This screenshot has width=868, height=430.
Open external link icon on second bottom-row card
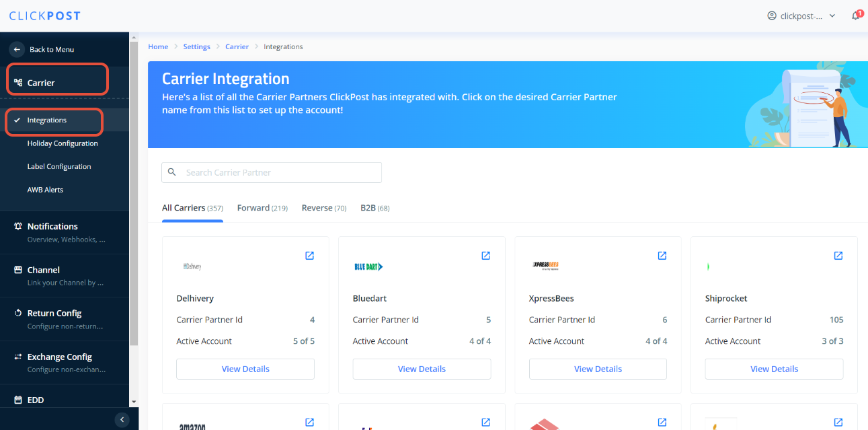click(x=485, y=422)
